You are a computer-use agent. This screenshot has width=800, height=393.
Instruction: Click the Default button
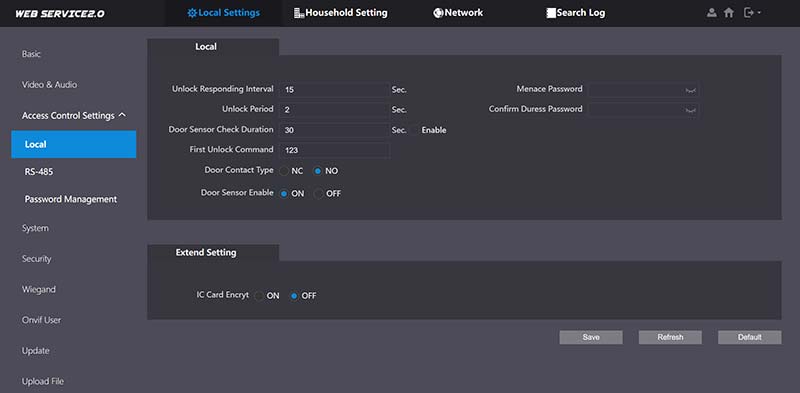tap(749, 337)
